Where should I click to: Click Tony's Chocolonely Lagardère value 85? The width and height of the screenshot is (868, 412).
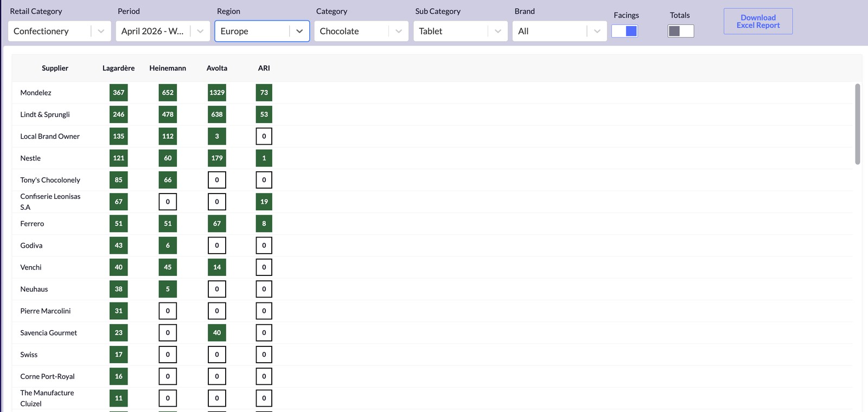118,180
